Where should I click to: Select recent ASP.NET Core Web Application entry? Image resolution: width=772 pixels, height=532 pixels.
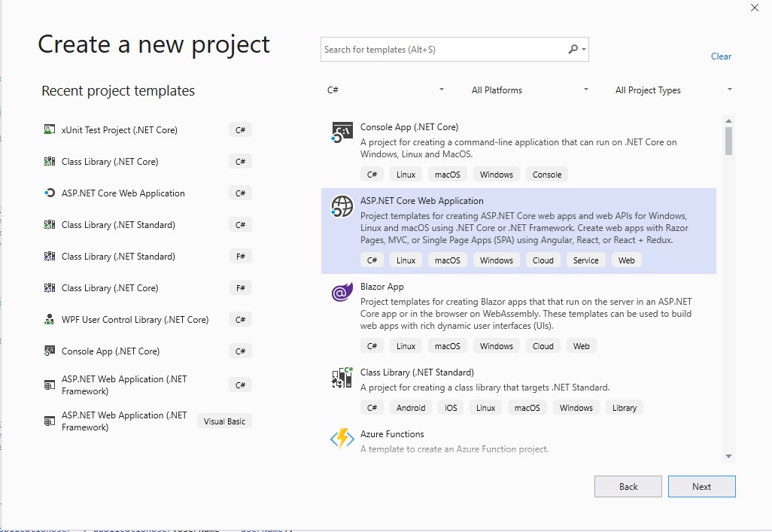pos(147,193)
